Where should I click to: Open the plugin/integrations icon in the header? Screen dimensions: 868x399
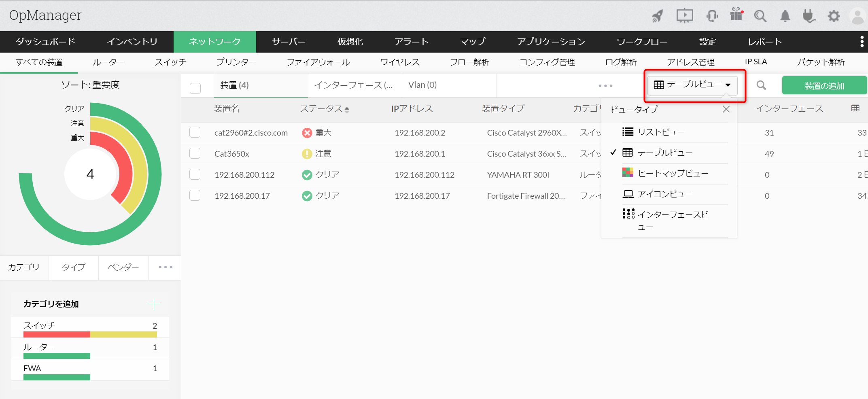(x=809, y=15)
